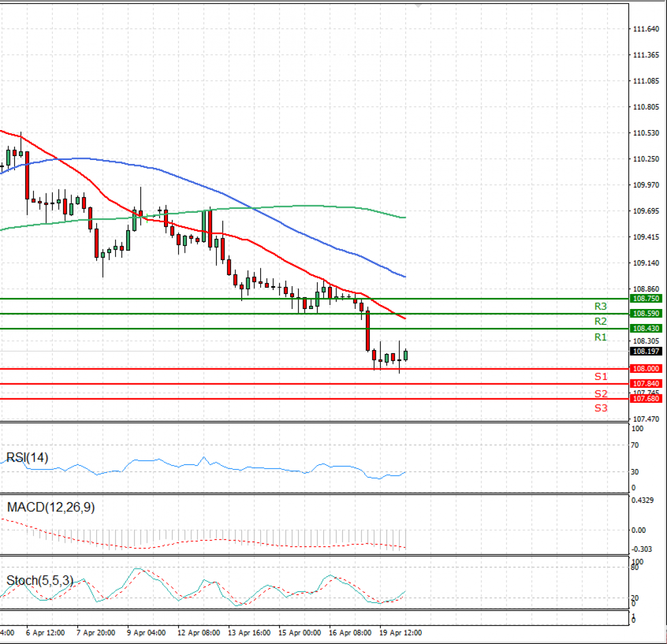Click the 19 Apr 12:00 time label
This screenshot has width=667, height=644.
click(x=400, y=633)
